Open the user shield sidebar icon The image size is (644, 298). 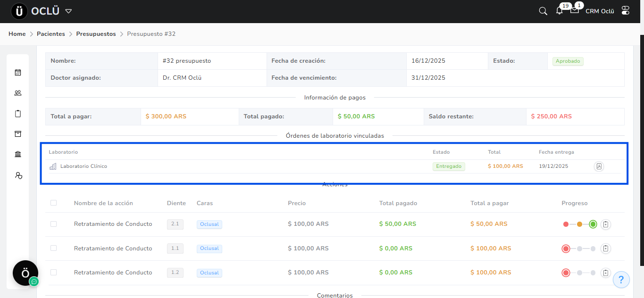tap(18, 175)
